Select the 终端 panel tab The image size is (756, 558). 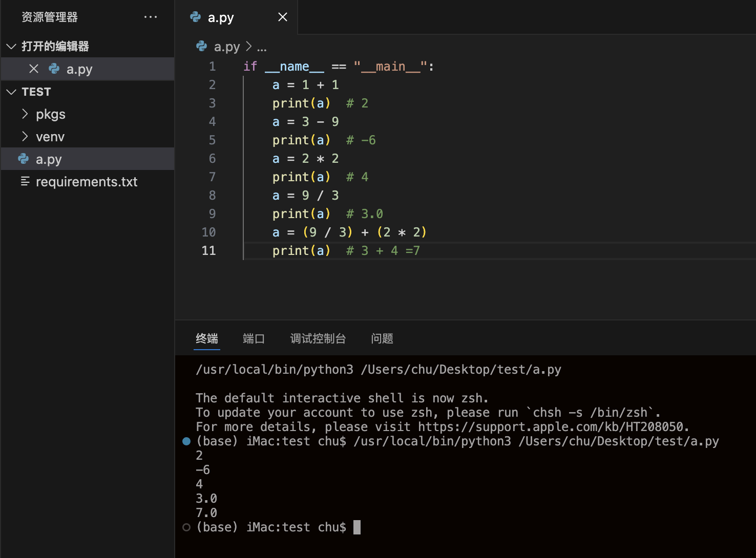[x=207, y=338]
